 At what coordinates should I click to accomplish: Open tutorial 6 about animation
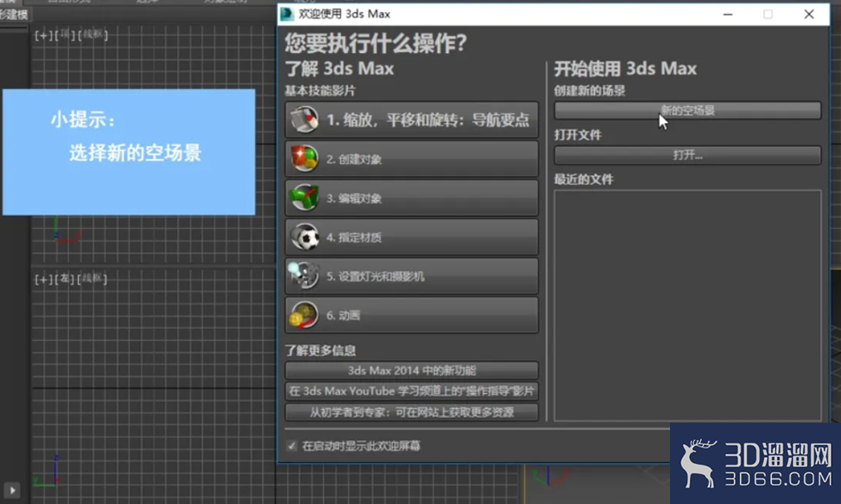pos(411,315)
